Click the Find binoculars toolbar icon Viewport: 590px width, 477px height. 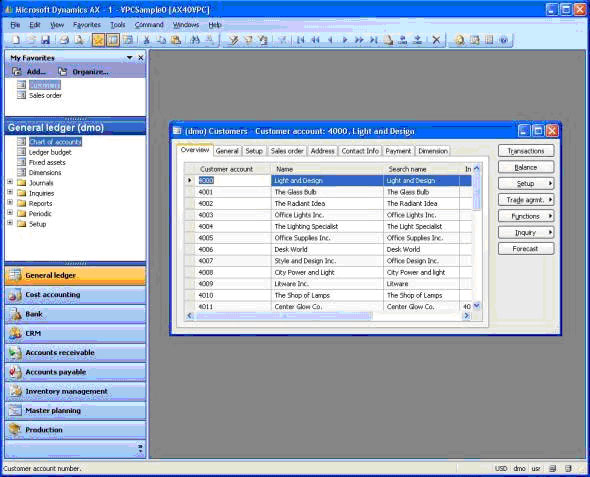(195, 39)
